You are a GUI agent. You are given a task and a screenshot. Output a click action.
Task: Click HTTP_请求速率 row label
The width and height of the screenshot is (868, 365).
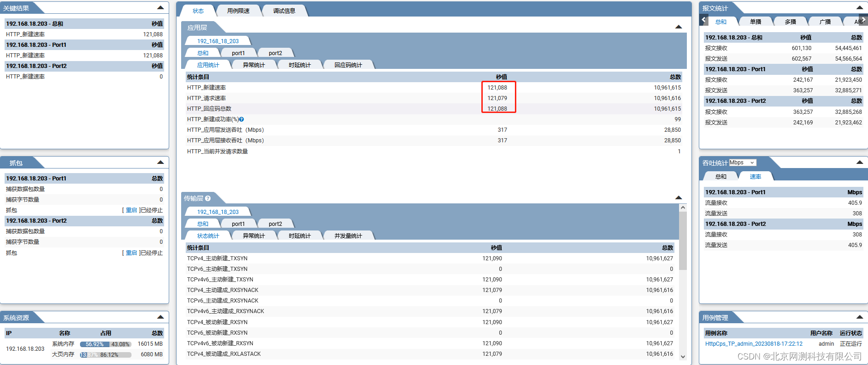click(x=206, y=98)
